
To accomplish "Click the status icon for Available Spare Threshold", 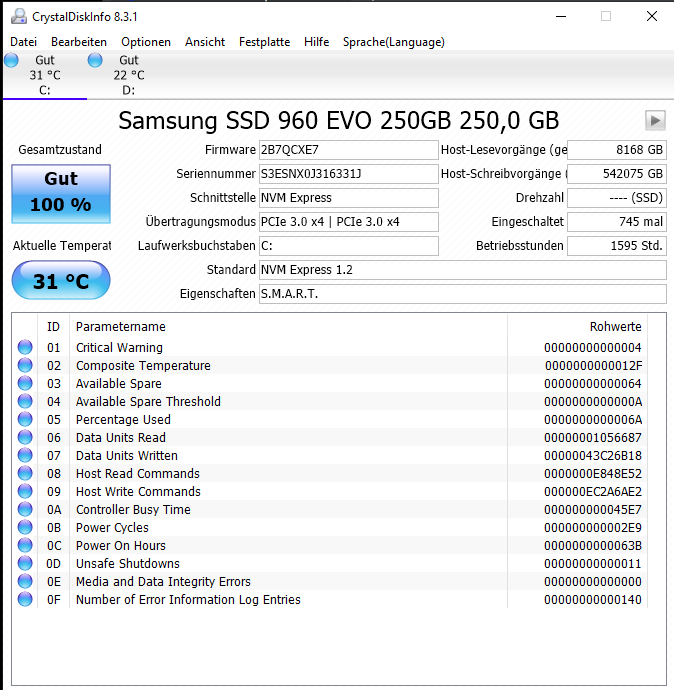I will click(25, 401).
